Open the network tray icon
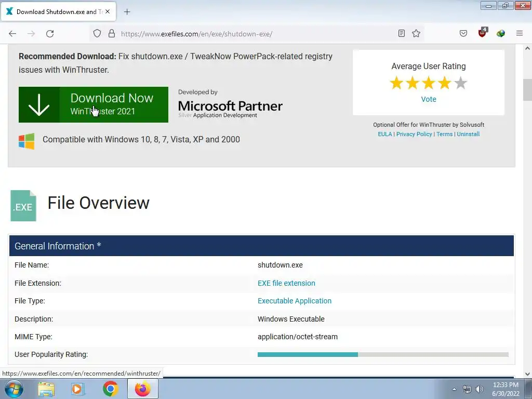This screenshot has height=399, width=532. [x=467, y=389]
